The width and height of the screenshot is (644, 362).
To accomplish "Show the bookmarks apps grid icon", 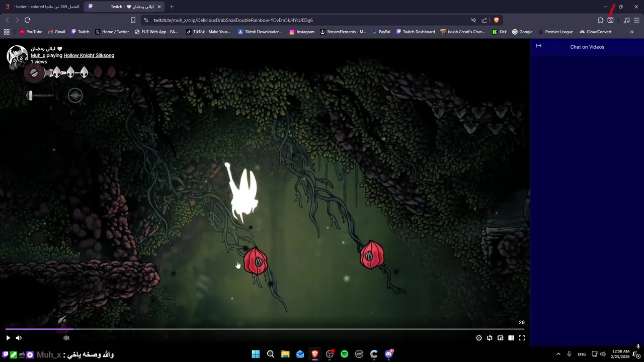I will pyautogui.click(x=7, y=32).
